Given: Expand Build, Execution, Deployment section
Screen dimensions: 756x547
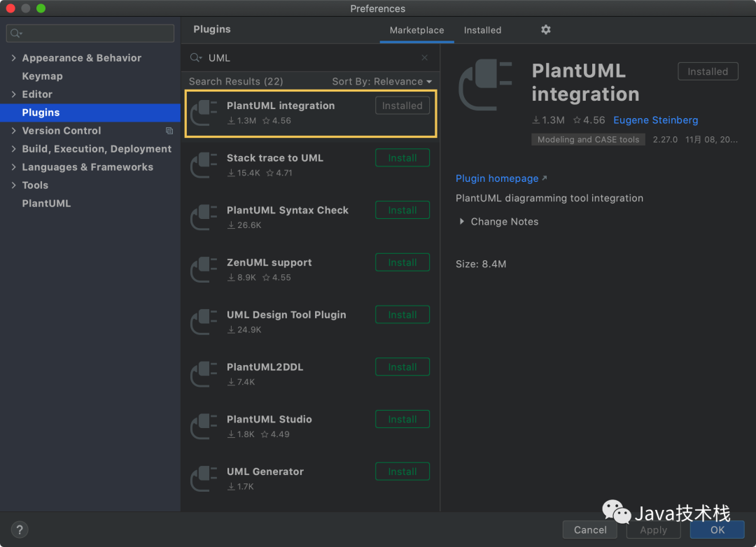Looking at the screenshot, I should tap(13, 149).
